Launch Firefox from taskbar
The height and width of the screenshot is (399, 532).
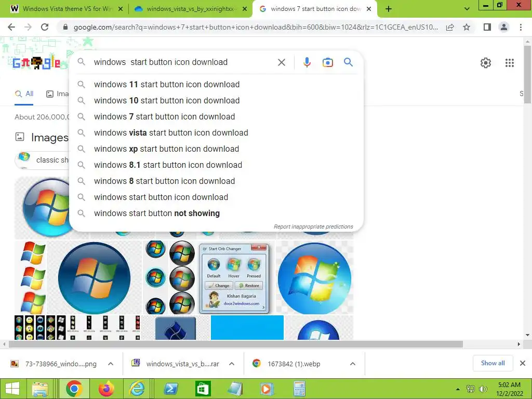tap(106, 389)
